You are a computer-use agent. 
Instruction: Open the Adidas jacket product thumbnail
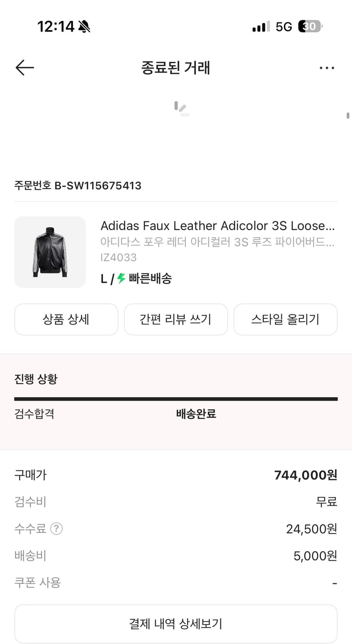[50, 252]
